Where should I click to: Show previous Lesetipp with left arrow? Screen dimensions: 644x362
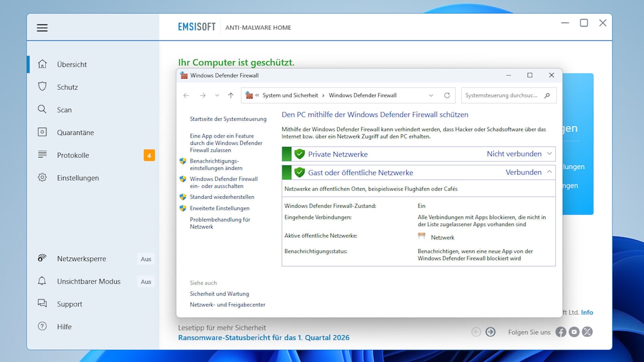[476, 331]
